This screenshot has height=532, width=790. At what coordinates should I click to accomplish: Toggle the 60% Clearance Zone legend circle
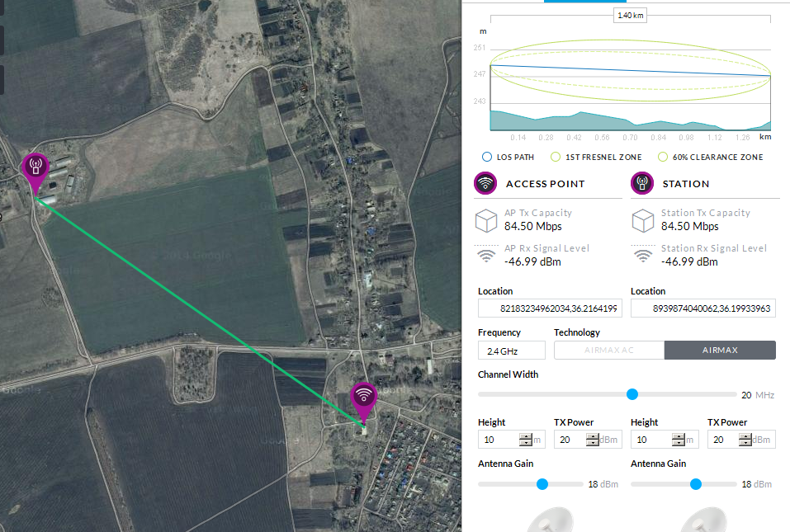pyautogui.click(x=662, y=157)
